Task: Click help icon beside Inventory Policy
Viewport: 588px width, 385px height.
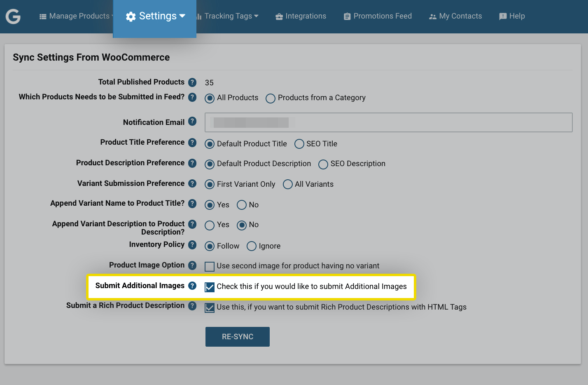Action: click(192, 244)
